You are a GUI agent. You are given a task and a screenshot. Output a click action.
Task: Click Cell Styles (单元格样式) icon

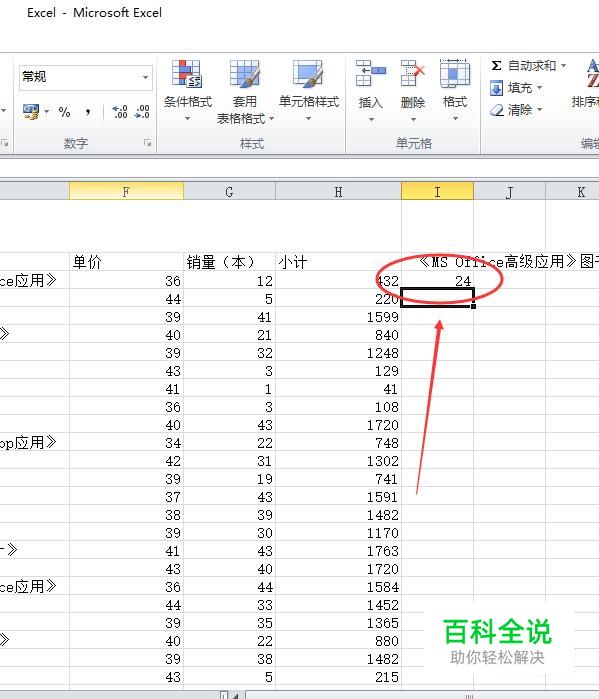point(308,74)
